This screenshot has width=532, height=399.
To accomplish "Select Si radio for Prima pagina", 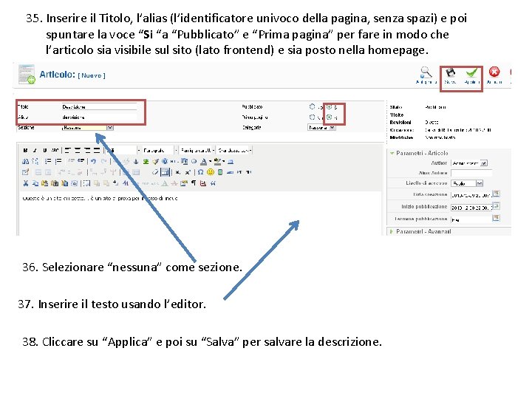I will tap(329, 117).
